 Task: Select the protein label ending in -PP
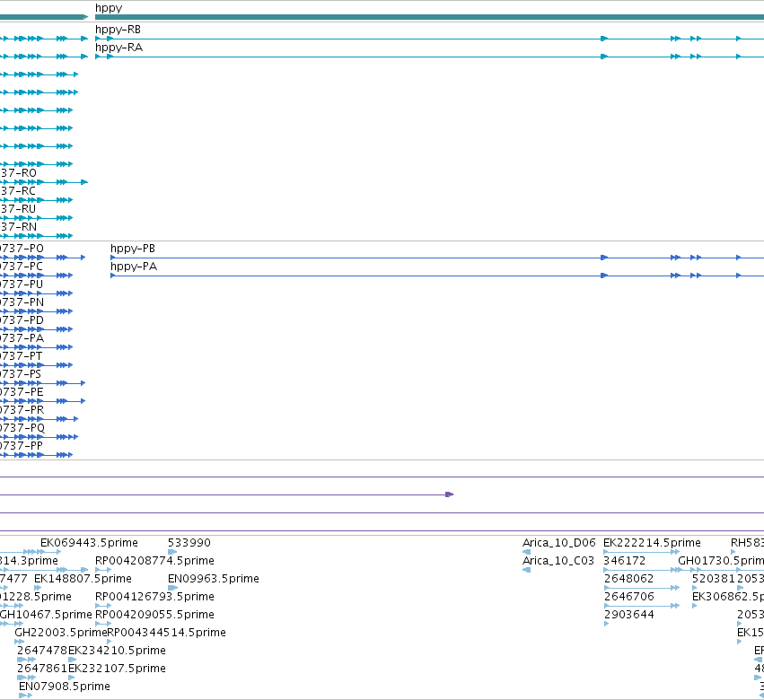[22, 446]
